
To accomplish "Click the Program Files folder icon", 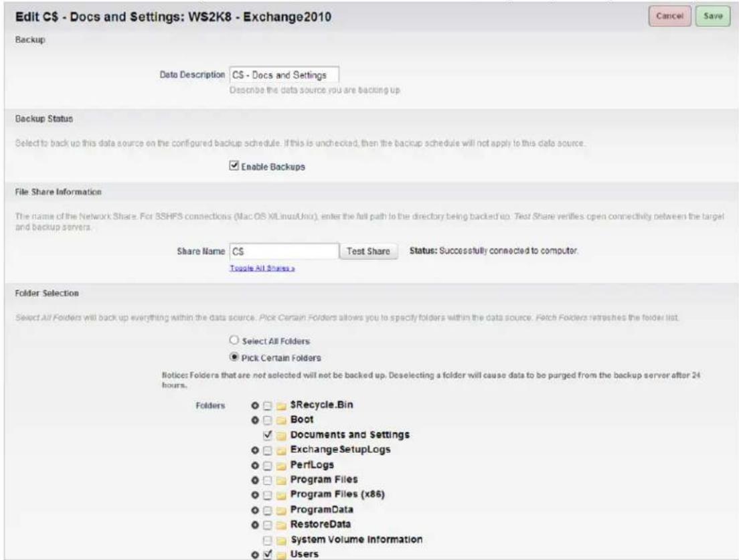I will [x=281, y=480].
